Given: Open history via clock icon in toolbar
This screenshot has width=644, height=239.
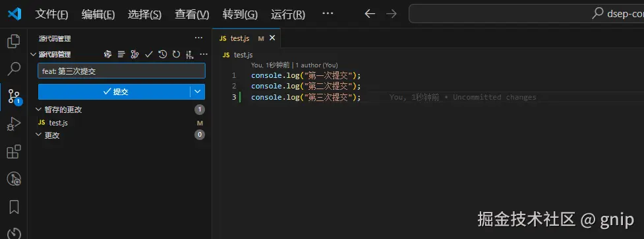Looking at the screenshot, I should [163, 54].
